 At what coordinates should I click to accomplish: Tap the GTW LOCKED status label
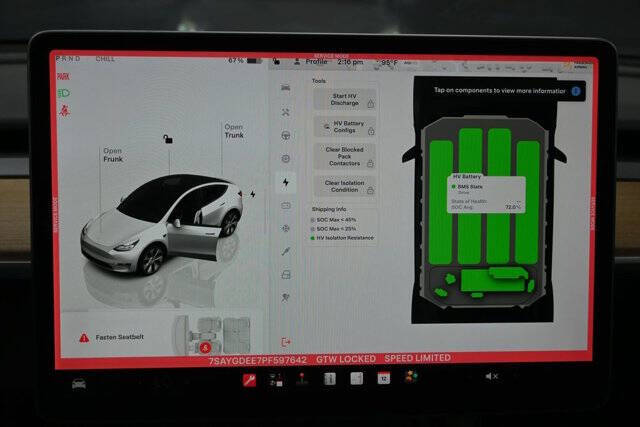[x=346, y=359]
